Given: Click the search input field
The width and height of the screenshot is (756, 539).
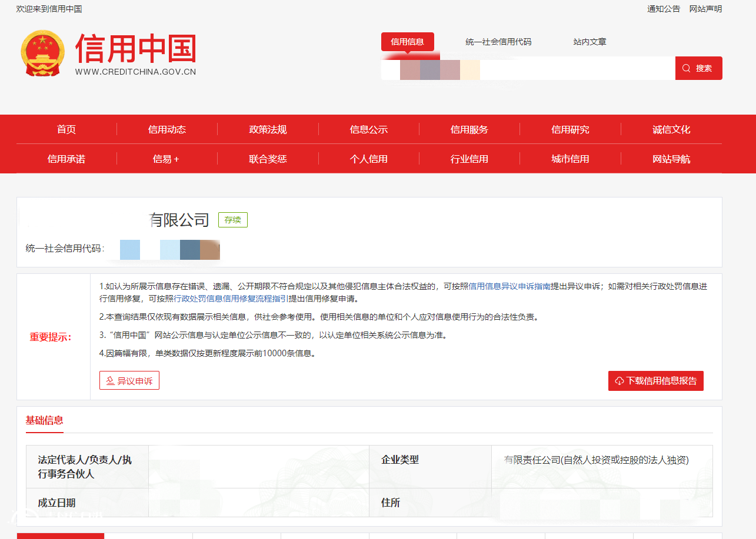Looking at the screenshot, I should [x=577, y=68].
